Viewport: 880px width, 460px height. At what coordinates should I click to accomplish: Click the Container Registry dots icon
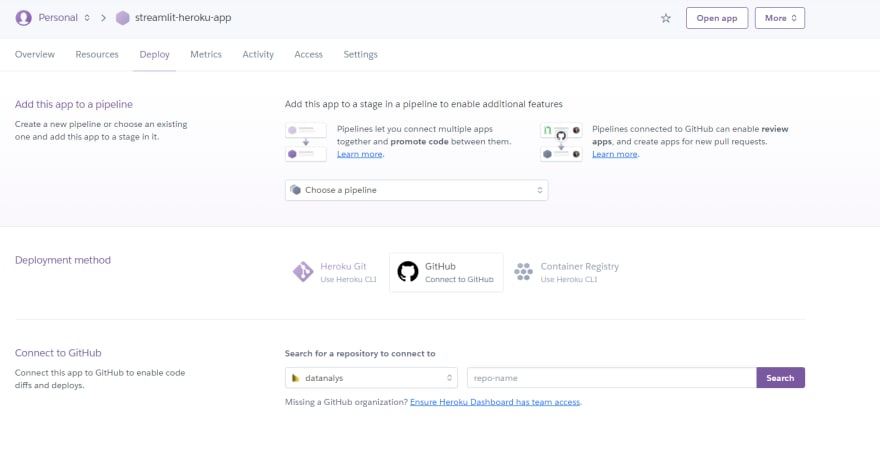[x=523, y=272]
